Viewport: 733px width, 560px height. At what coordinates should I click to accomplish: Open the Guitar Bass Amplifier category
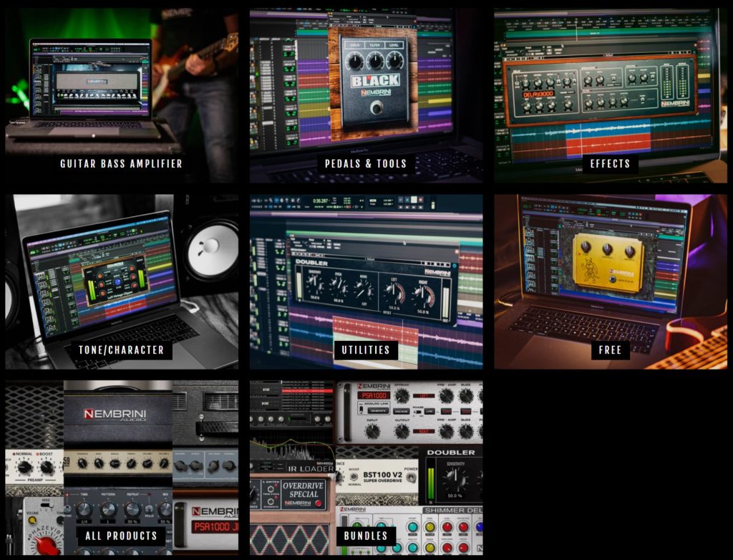pos(121,163)
